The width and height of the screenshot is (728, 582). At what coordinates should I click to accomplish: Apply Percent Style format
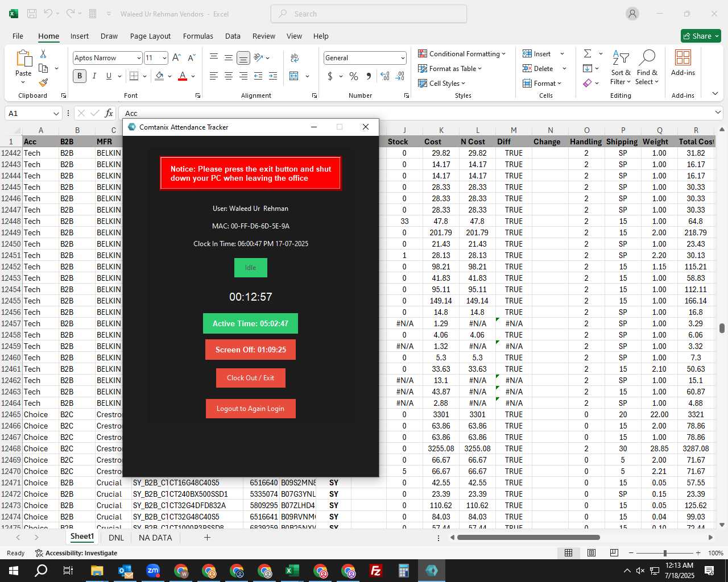(x=354, y=76)
